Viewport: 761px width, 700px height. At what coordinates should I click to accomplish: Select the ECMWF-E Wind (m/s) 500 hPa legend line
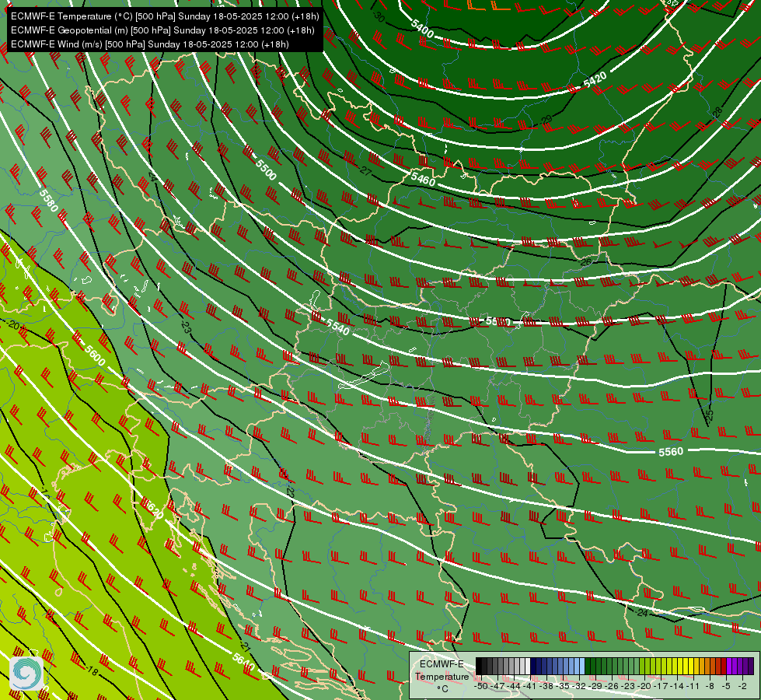(150, 44)
